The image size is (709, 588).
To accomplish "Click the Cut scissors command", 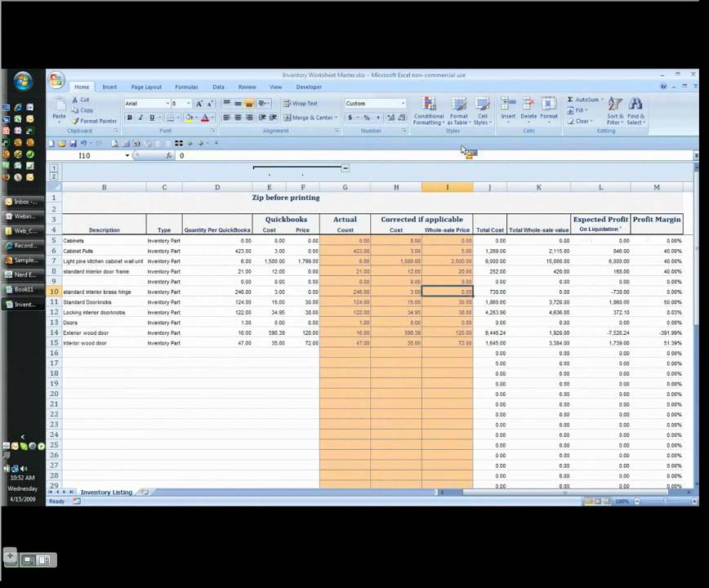I will pyautogui.click(x=81, y=100).
